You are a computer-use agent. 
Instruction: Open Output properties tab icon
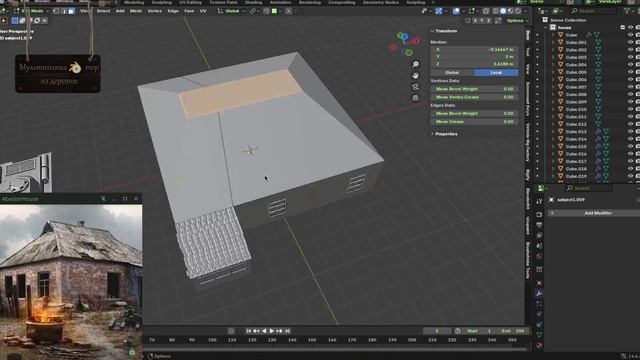[x=539, y=225]
